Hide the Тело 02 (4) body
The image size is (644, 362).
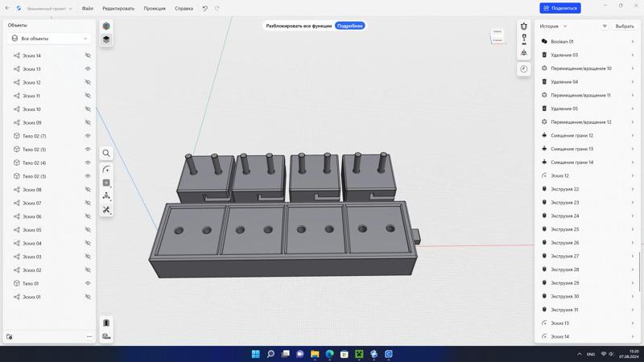pos(88,163)
